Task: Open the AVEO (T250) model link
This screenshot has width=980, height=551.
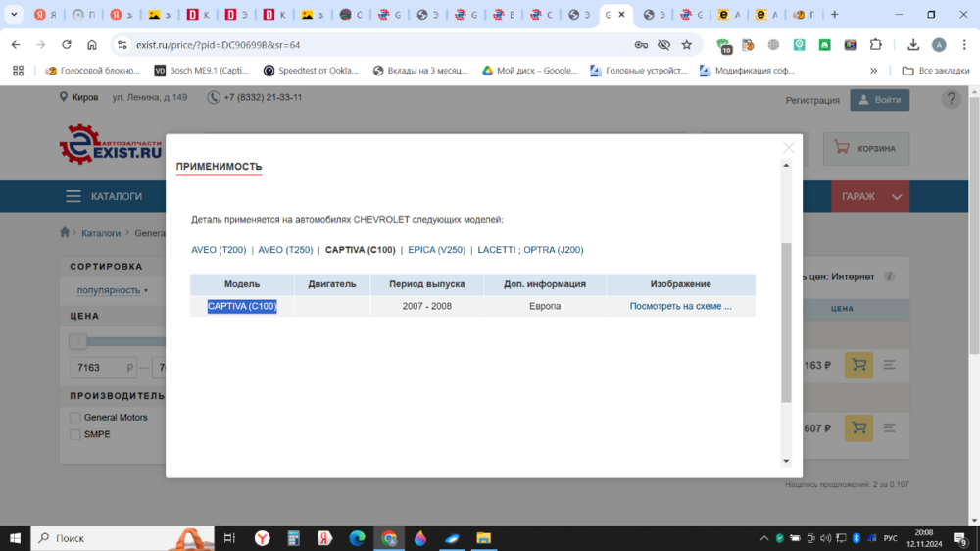Action: pyautogui.click(x=285, y=250)
